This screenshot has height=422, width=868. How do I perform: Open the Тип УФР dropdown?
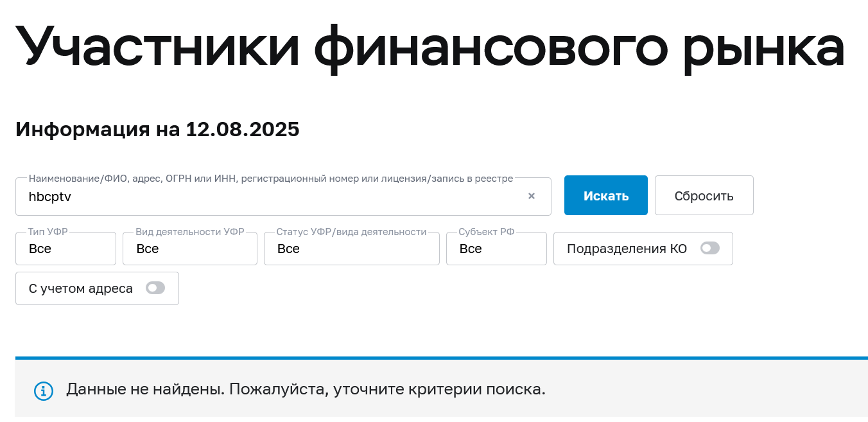pyautogui.click(x=65, y=249)
